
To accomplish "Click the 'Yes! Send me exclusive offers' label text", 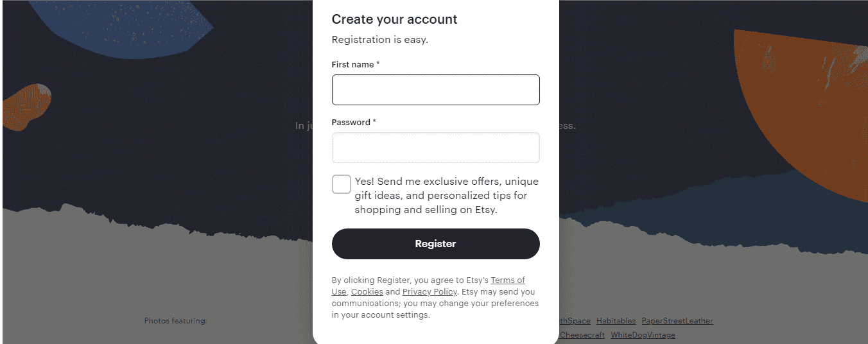I will [x=447, y=196].
